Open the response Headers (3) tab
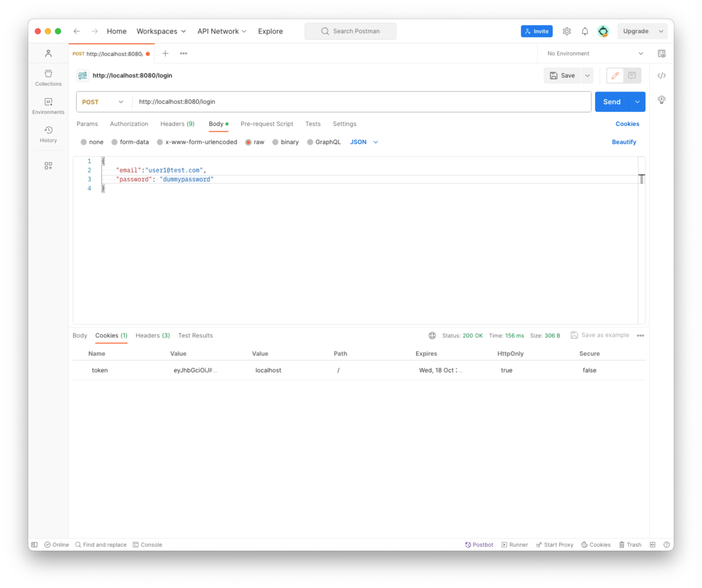The image size is (702, 588). click(x=152, y=335)
